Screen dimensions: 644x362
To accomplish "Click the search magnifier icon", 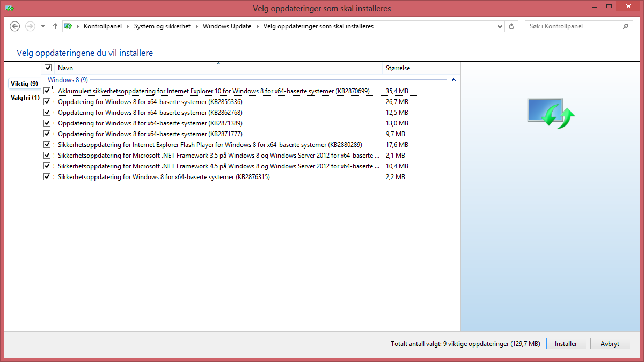I will (x=625, y=26).
